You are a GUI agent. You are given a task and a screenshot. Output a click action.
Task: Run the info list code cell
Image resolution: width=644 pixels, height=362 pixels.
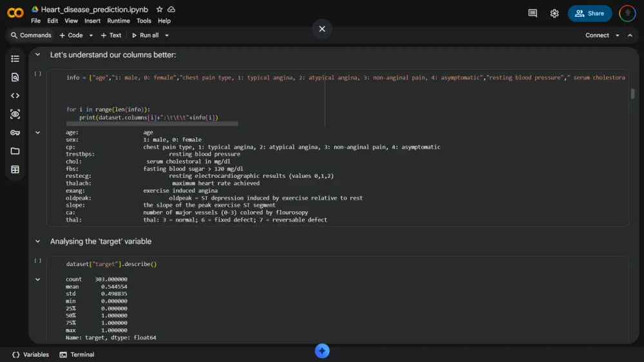tap(38, 74)
